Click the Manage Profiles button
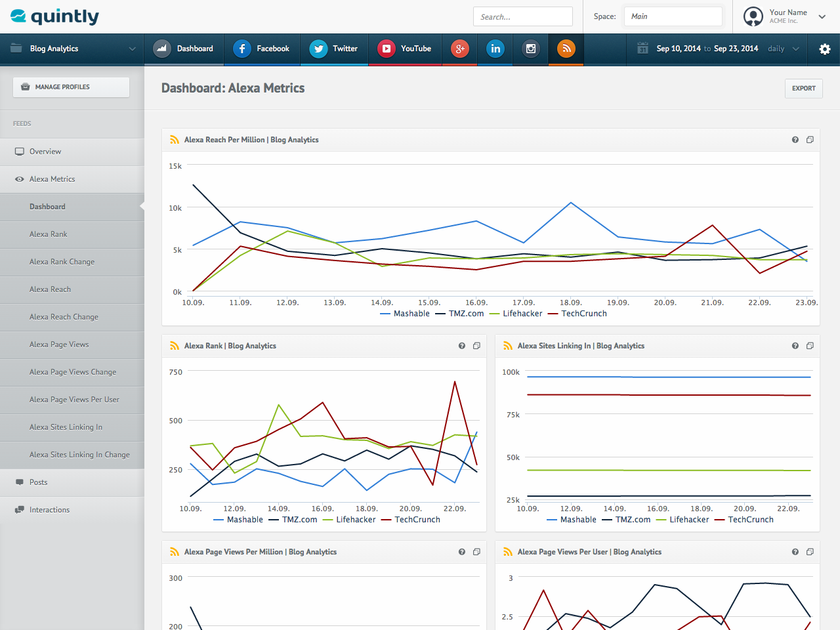Screen dimensions: 840x630 pyautogui.click(x=71, y=87)
